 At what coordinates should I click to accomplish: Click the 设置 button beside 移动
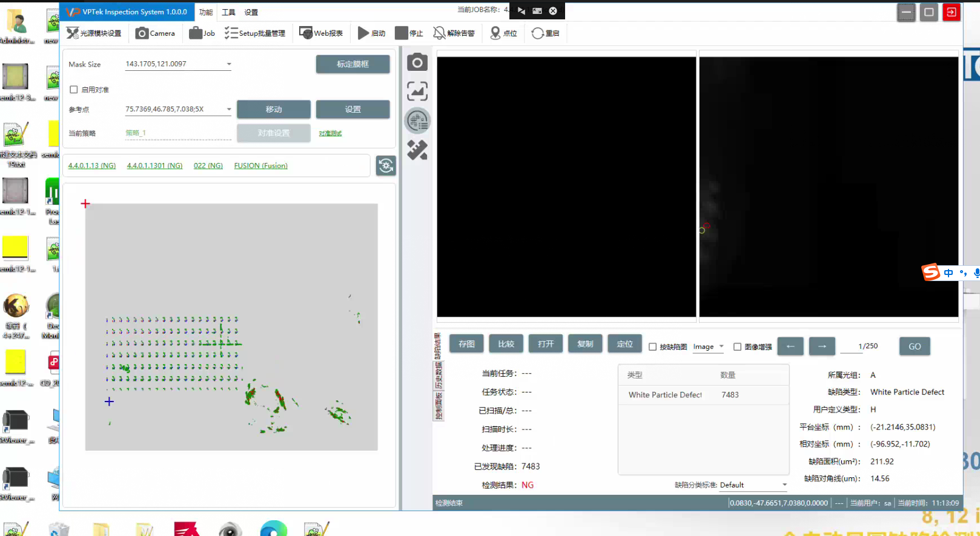[x=353, y=110]
